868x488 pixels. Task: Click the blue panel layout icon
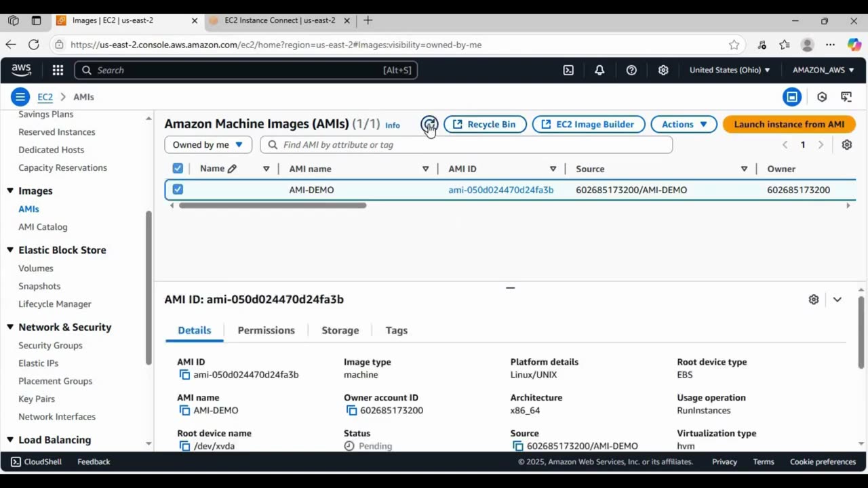click(x=792, y=97)
